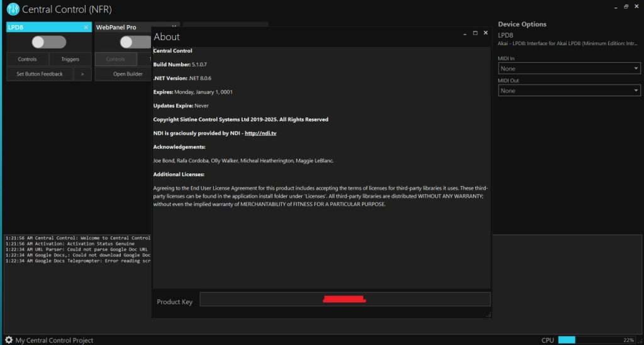Expand arrow next to Set Button Feedback
The width and height of the screenshot is (644, 345).
pos(82,74)
